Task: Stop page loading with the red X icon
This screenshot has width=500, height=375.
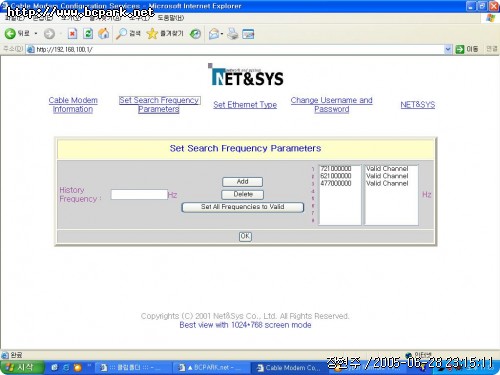Action: (72, 34)
